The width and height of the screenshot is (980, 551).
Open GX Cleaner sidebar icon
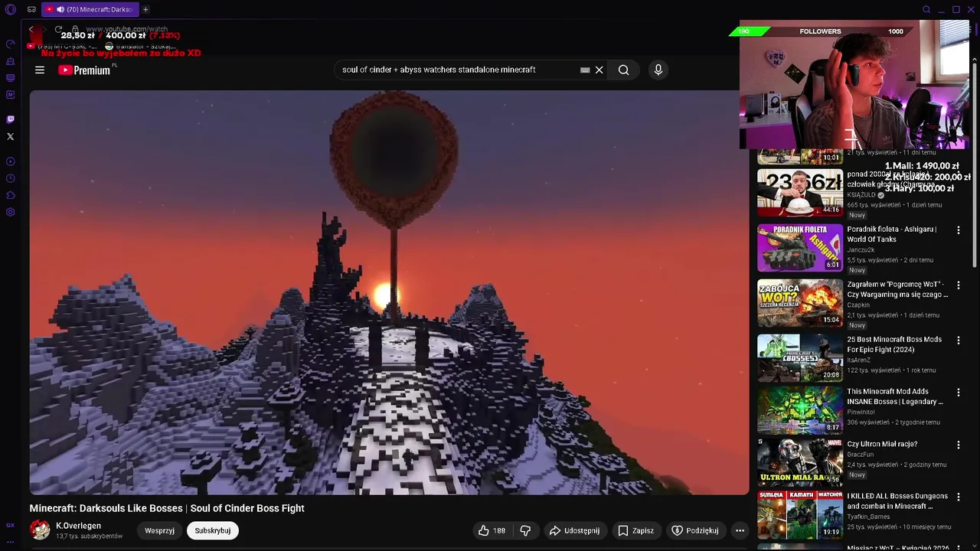[x=11, y=61]
